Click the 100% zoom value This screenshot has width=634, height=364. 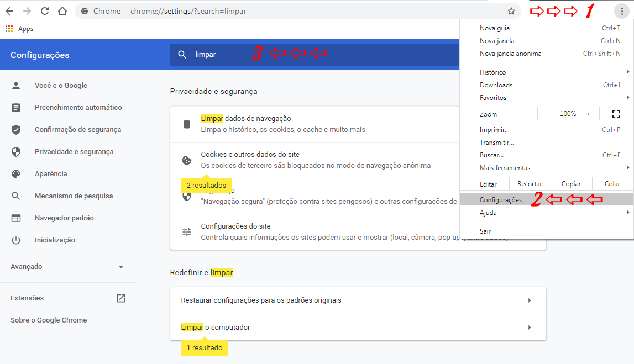pos(568,114)
